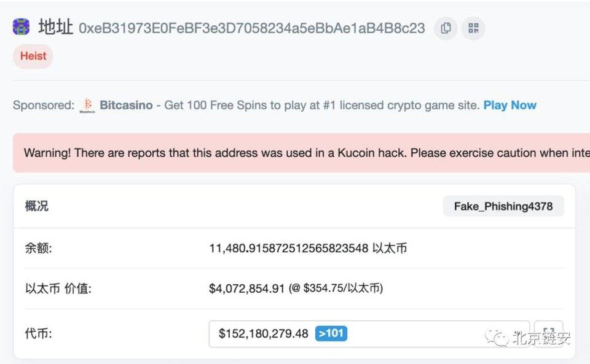Visit the Bitcasino sponsored link
The width and height of the screenshot is (590, 364).
tap(126, 104)
